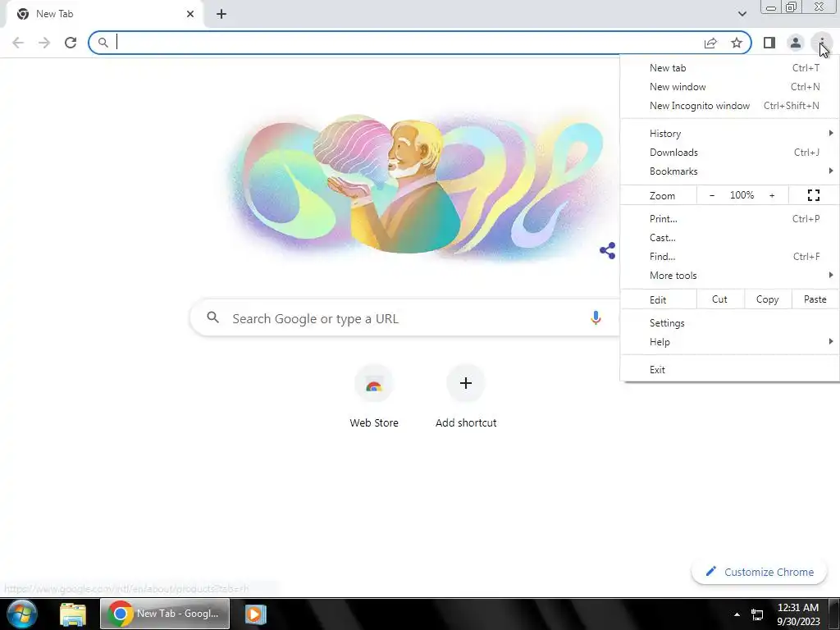
Task: Click the taskbar clock showing 12:31 AM
Action: pos(797,614)
